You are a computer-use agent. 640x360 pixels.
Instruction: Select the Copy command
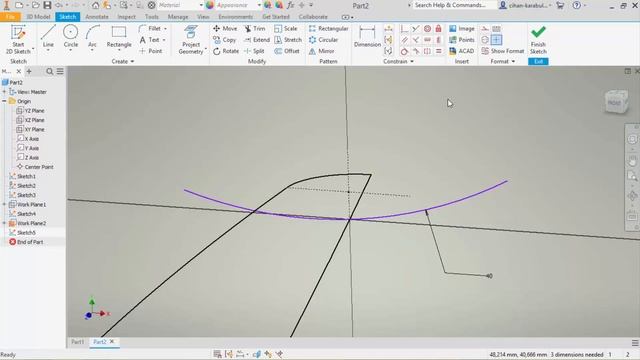(x=224, y=40)
